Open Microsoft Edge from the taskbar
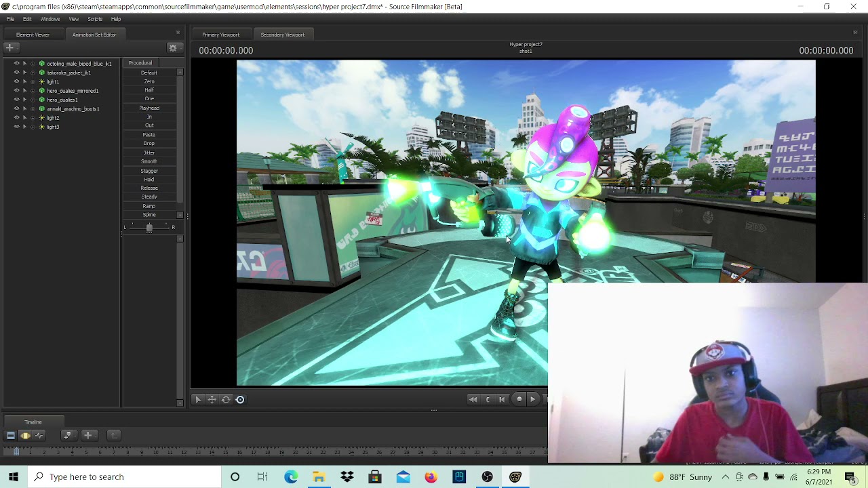The height and width of the screenshot is (488, 868). click(291, 477)
